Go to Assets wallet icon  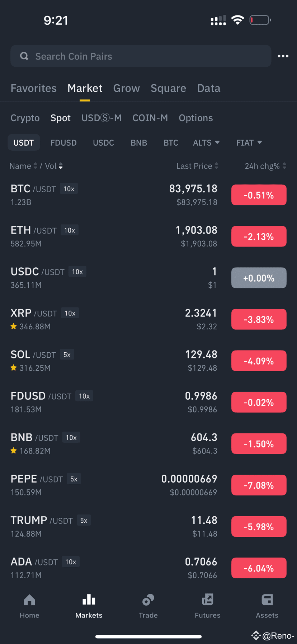[x=267, y=600]
